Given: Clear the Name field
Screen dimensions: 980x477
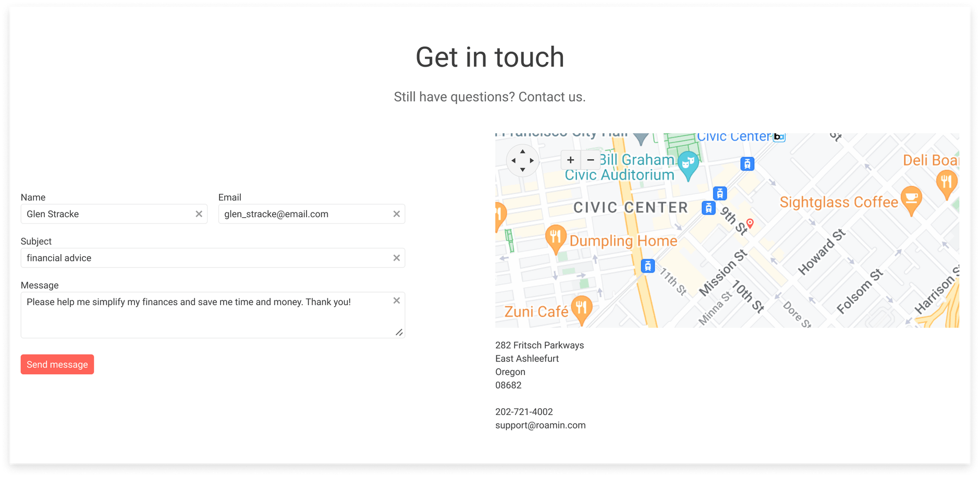Looking at the screenshot, I should 199,214.
